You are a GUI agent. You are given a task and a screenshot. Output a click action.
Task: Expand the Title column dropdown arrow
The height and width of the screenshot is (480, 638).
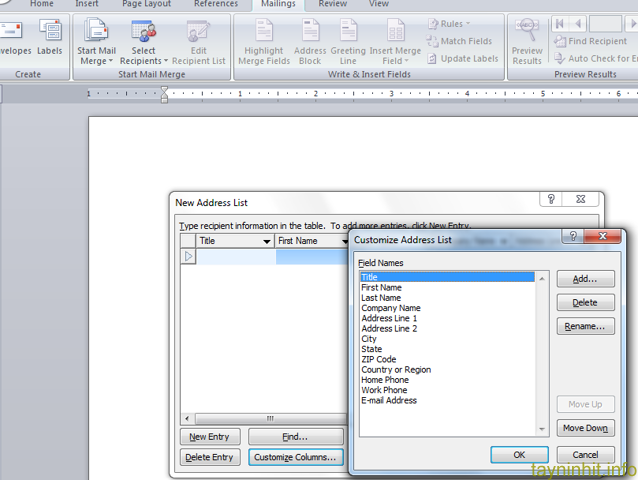click(x=266, y=242)
